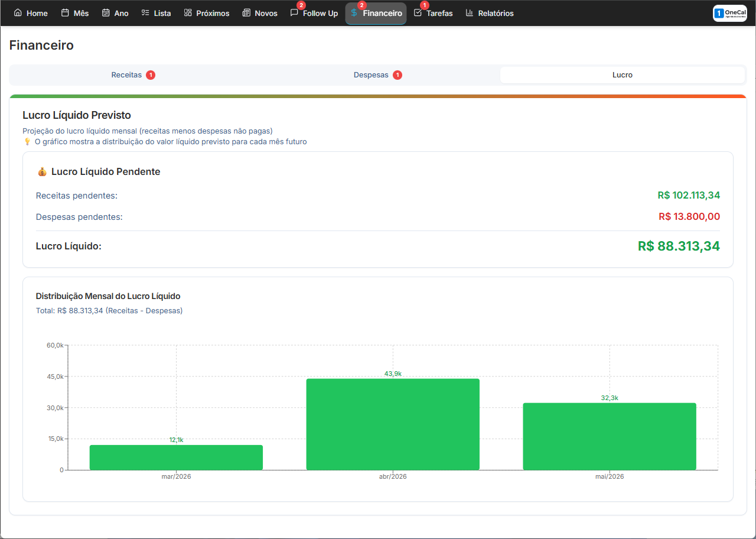Select the Lucro tab
Image resolution: width=756 pixels, height=539 pixels.
pos(623,75)
